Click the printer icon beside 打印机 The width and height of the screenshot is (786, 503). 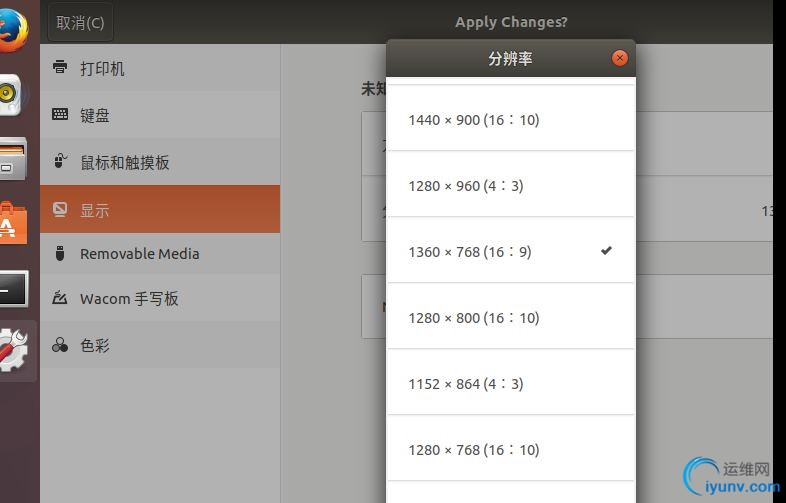[x=60, y=67]
